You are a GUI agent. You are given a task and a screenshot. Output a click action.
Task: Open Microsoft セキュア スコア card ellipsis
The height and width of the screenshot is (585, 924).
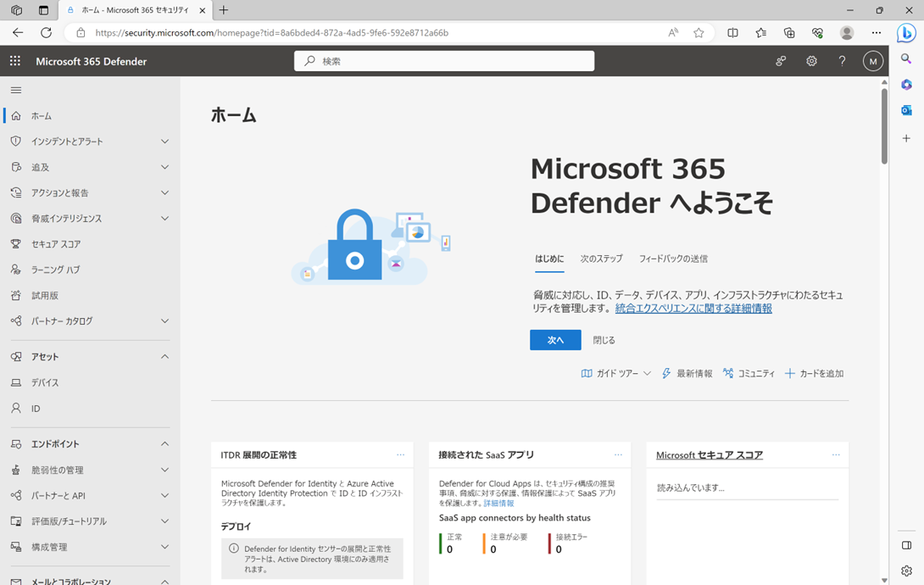pos(836,454)
